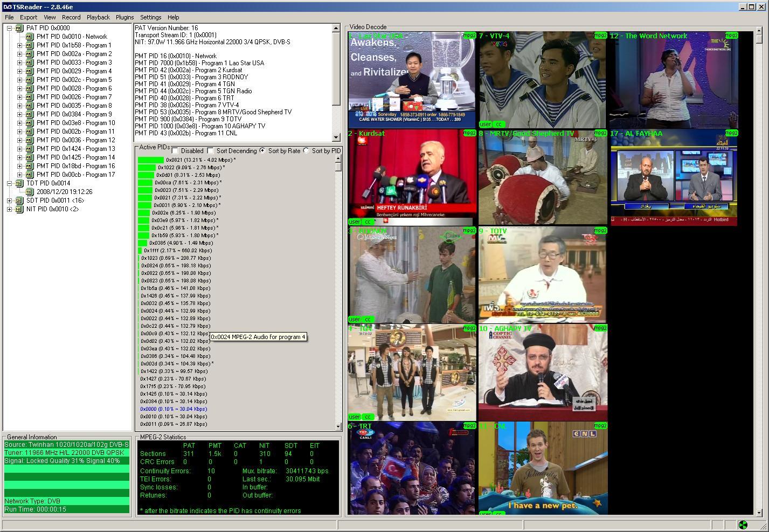This screenshot has width=769, height=532.
Task: Expand PMT PID 0x0029 Program 4
Action: coord(19,71)
